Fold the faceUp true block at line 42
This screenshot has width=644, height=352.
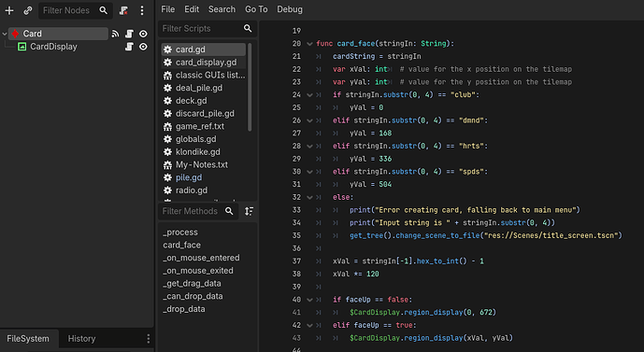[x=309, y=325]
